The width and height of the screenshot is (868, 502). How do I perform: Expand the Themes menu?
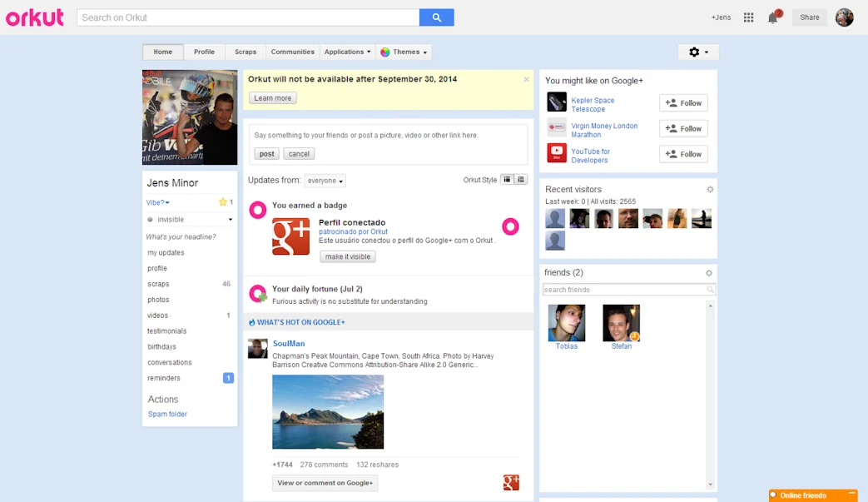point(404,52)
